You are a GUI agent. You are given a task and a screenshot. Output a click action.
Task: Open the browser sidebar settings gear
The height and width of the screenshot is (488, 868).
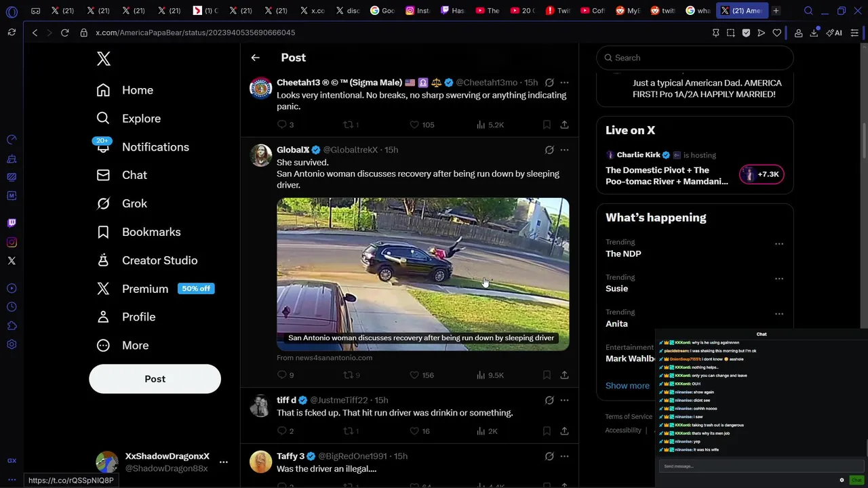coord(12,344)
